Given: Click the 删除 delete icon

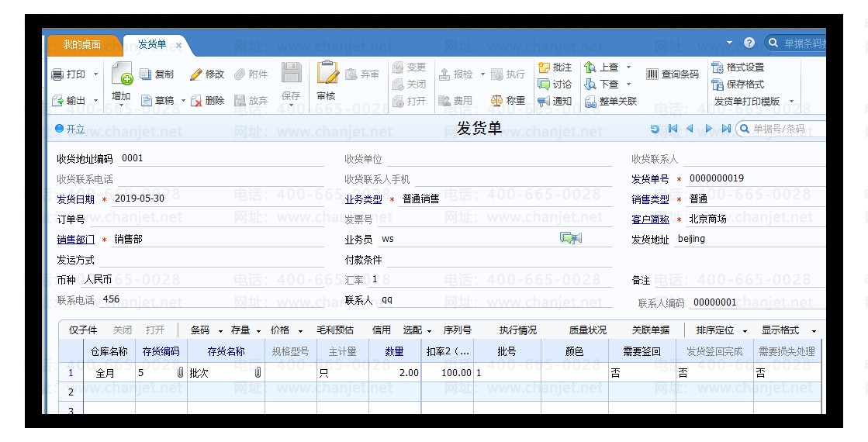Looking at the screenshot, I should point(196,101).
